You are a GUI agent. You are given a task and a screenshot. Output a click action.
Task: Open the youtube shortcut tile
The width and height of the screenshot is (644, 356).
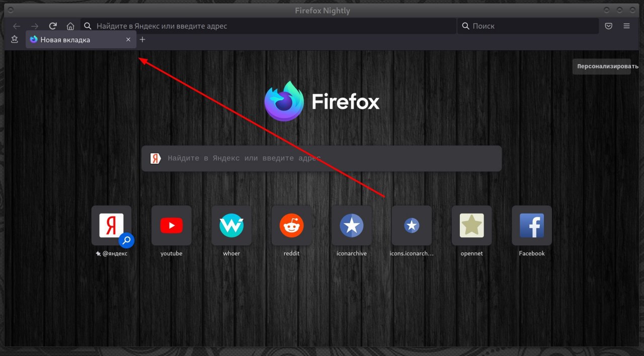coord(172,225)
